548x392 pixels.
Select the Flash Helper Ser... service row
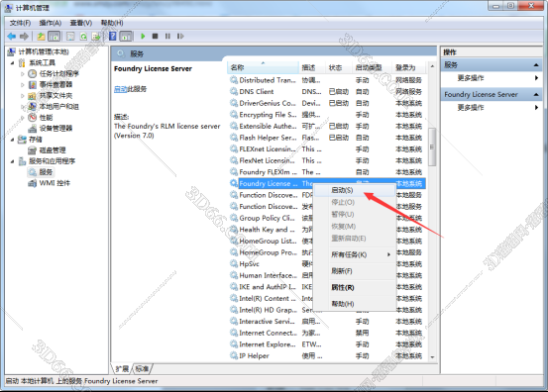click(x=327, y=138)
